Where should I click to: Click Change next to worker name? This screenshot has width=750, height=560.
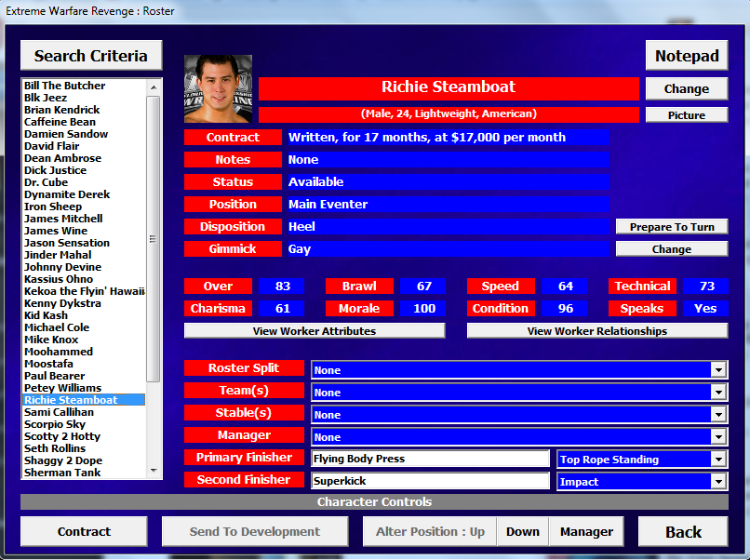(687, 89)
